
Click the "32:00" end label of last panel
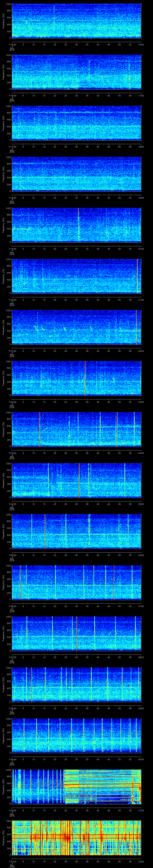(x=141, y=861)
